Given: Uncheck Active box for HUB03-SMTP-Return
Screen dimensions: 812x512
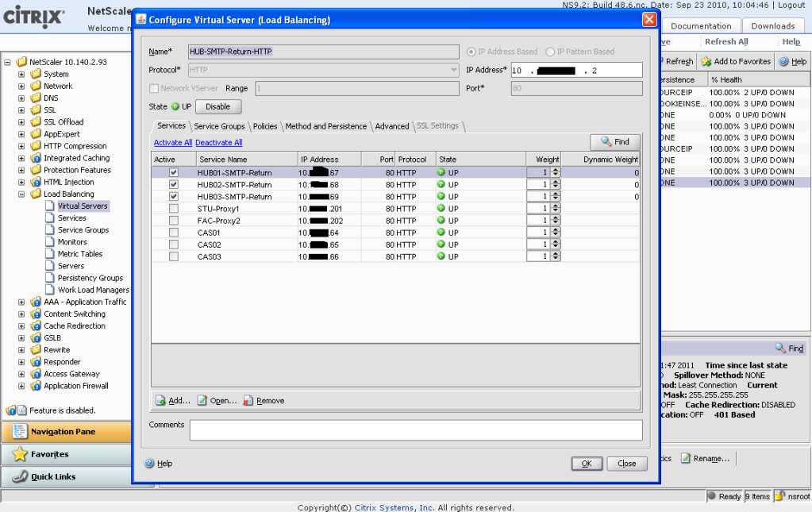Looking at the screenshot, I should tap(174, 196).
